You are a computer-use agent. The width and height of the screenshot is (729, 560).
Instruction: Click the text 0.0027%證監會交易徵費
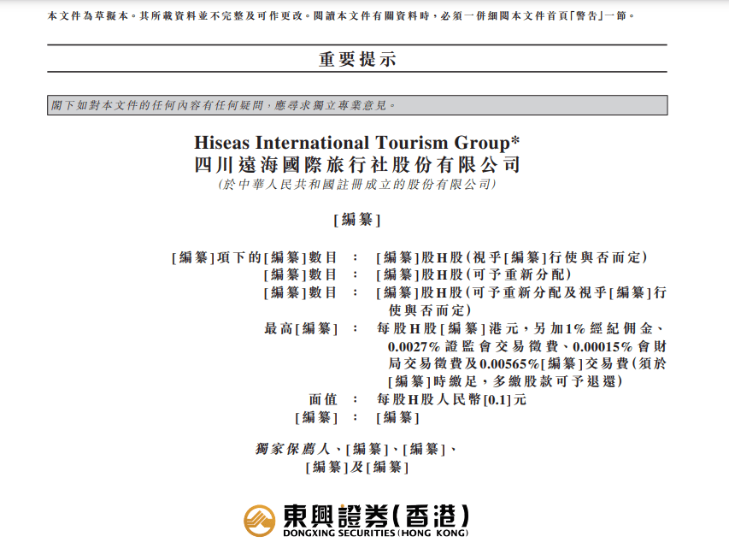[473, 346]
